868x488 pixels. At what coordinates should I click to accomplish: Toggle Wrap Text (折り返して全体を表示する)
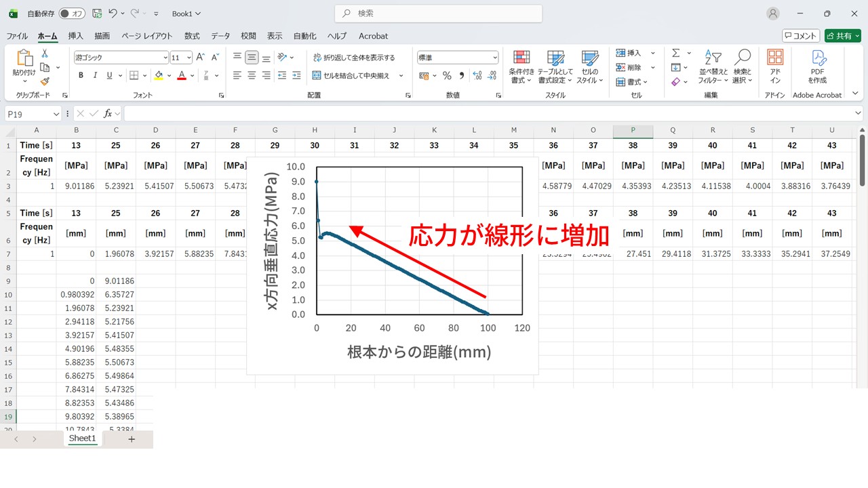pos(354,58)
